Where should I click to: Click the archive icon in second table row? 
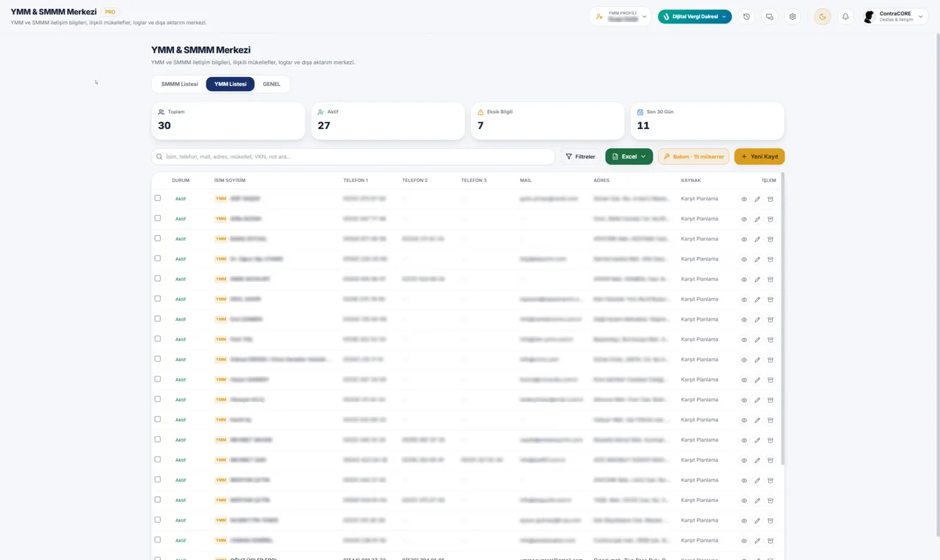770,219
